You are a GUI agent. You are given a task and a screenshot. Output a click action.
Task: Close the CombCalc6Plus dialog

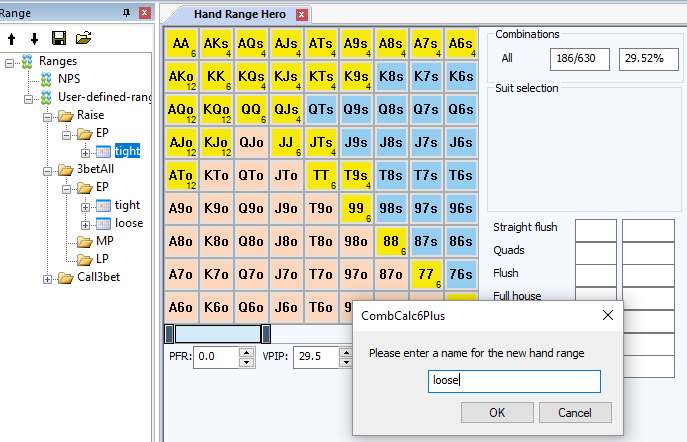[607, 315]
